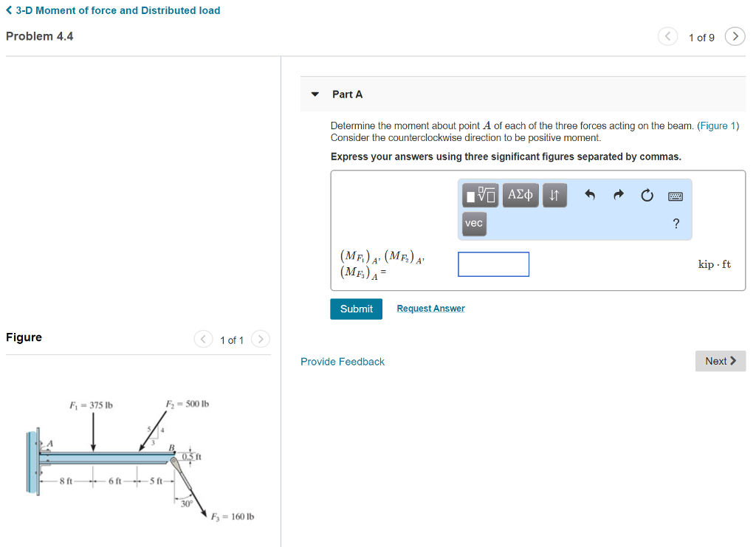Select the up-down arrow formatting icon

(x=554, y=194)
